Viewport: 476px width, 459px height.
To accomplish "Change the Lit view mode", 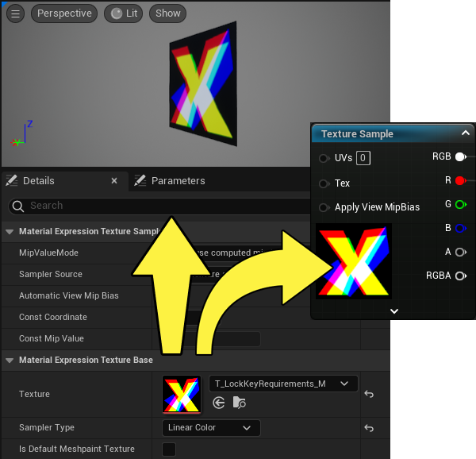I will [124, 13].
